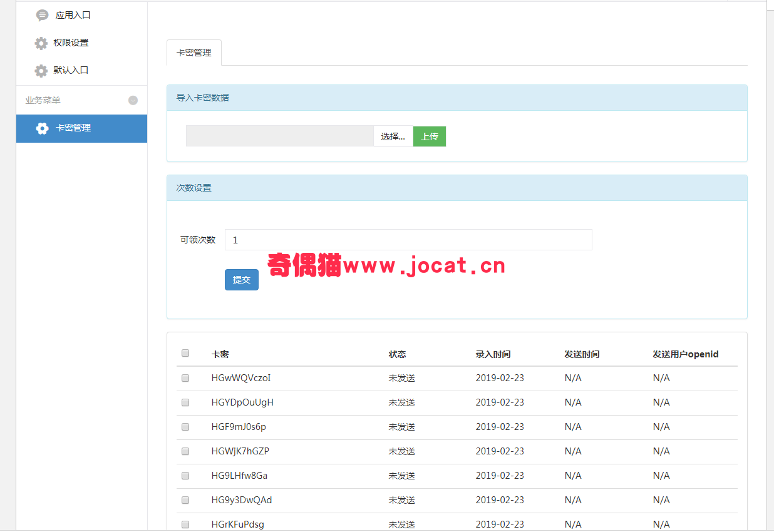
Task: Click the gear icon beside 默认入口
Action: tap(41, 71)
